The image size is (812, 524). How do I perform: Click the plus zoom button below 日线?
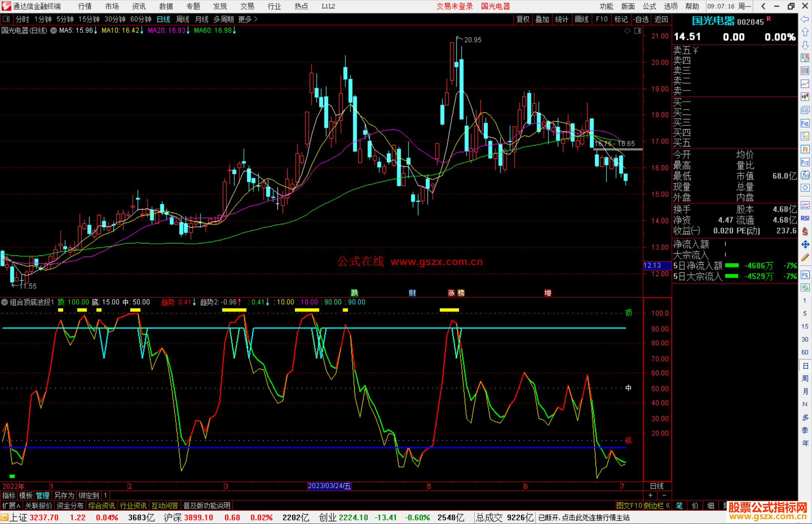(x=650, y=495)
